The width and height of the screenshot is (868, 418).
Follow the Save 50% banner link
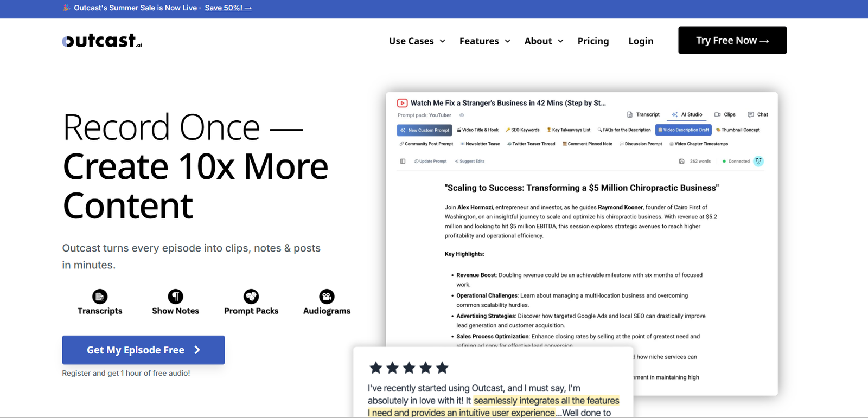(x=228, y=8)
